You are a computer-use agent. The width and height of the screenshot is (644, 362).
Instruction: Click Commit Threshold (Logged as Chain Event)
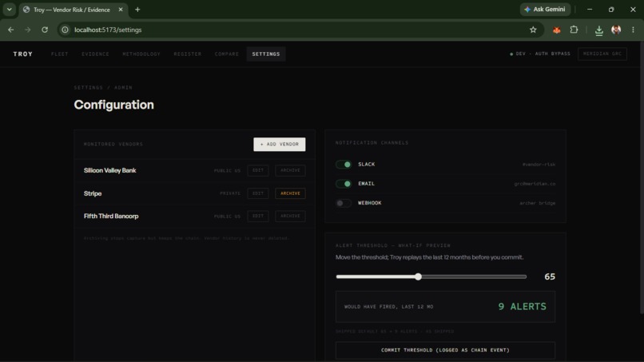coord(445,350)
